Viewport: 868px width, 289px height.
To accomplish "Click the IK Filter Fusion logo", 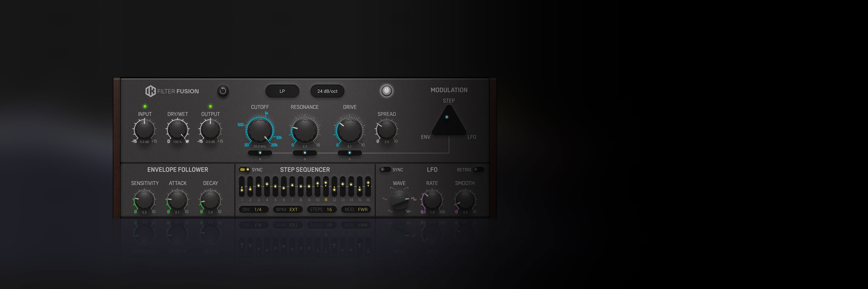I will click(150, 91).
